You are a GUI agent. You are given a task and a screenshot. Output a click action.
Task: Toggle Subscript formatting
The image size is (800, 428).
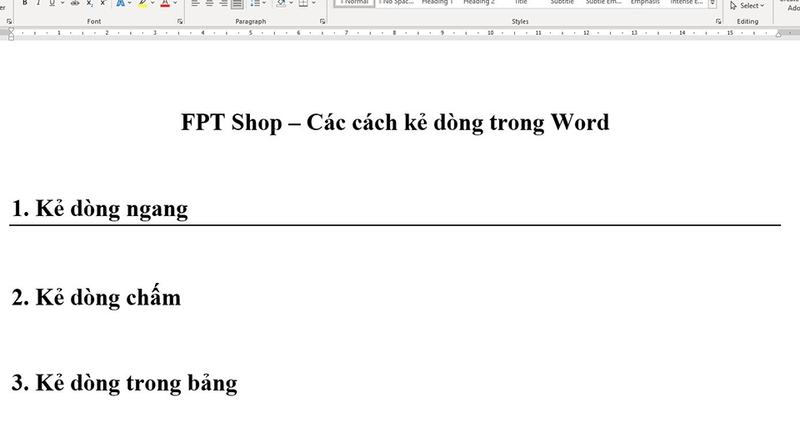click(90, 3)
